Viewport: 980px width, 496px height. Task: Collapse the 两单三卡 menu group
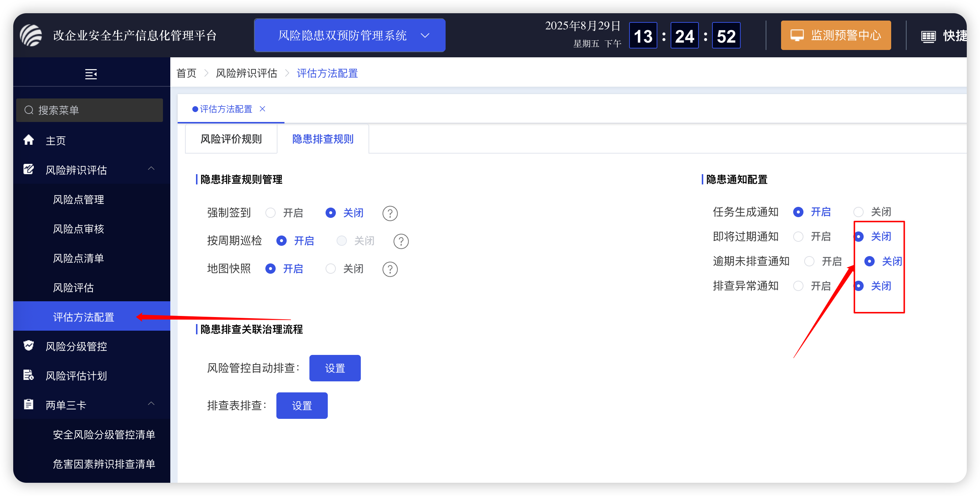(151, 403)
